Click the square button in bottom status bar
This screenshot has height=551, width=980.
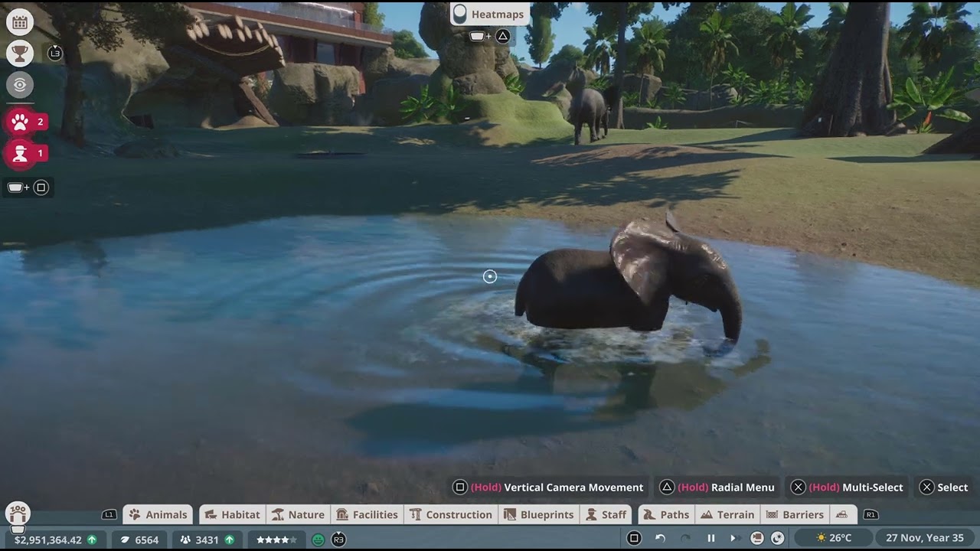(x=634, y=538)
